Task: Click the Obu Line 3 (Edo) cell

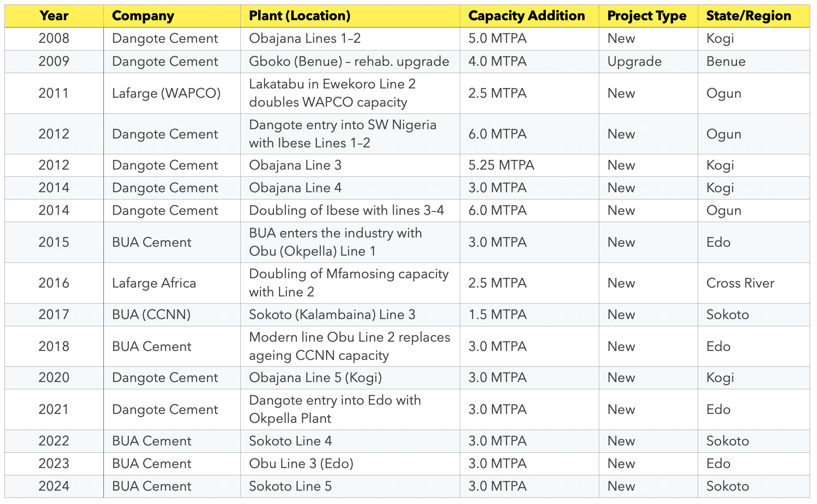Action: tap(301, 463)
